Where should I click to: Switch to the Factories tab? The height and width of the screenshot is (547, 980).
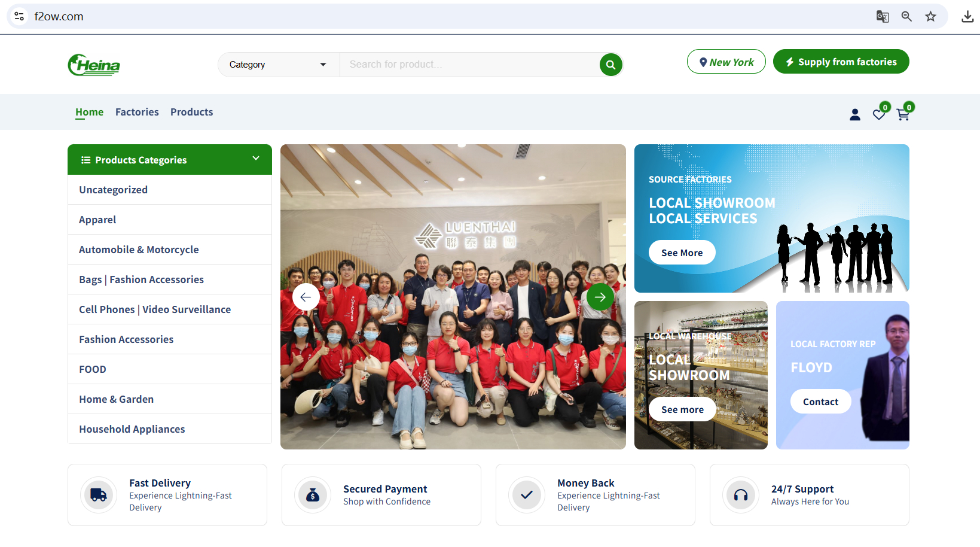[x=137, y=112]
